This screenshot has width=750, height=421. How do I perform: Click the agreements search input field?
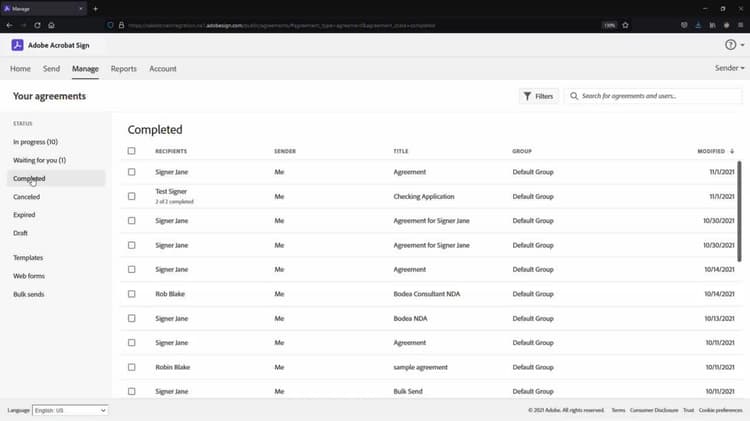(x=653, y=96)
